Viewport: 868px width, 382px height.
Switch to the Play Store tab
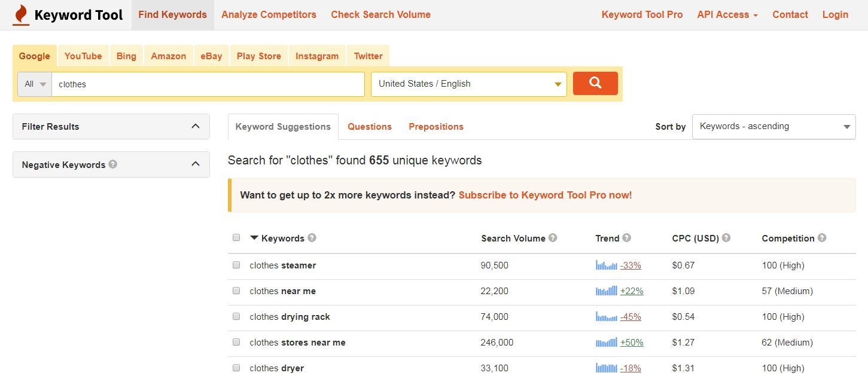pos(259,56)
